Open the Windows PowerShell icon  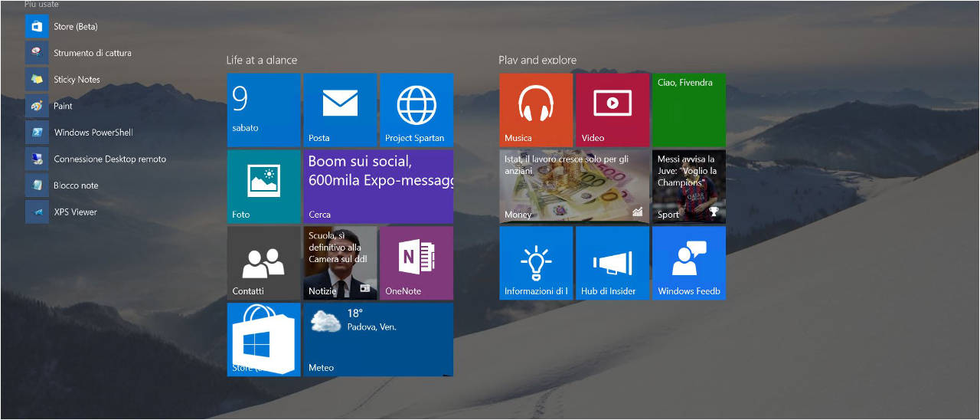click(37, 132)
